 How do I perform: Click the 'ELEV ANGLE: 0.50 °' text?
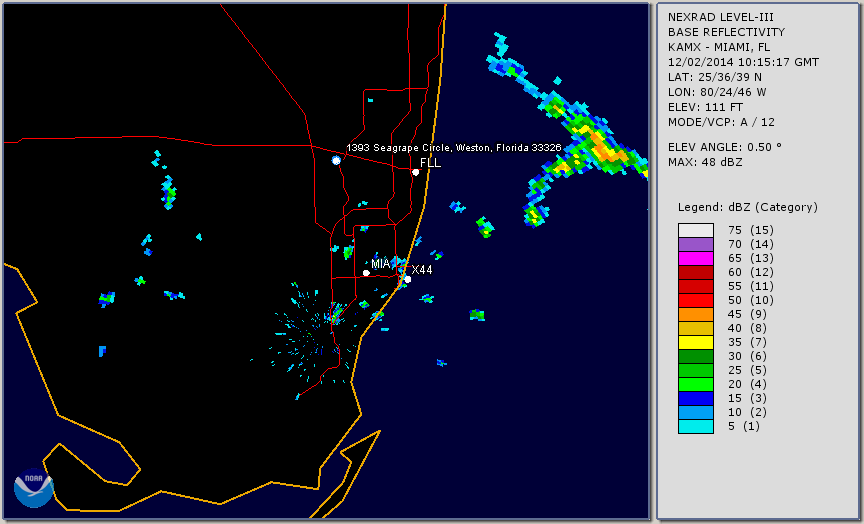725,147
